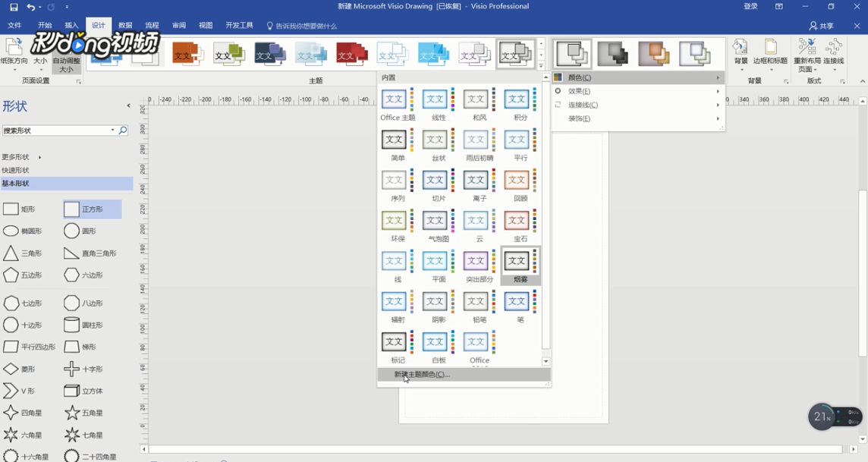Open the 开发工具 ribbon tab
Screen dimensions: 868x462
[x=239, y=26]
